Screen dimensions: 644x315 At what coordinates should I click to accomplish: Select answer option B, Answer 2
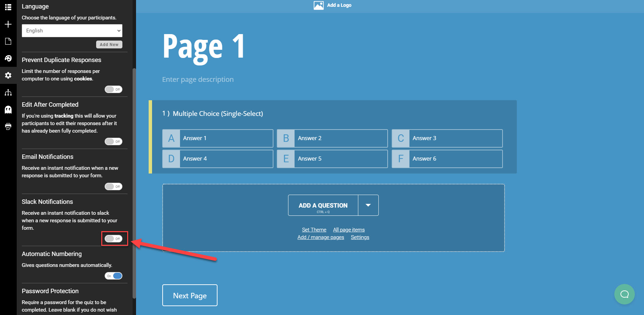point(332,138)
